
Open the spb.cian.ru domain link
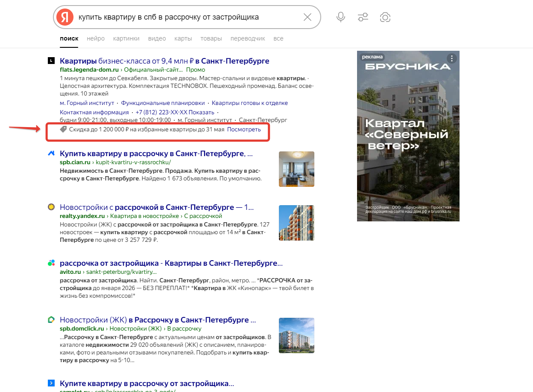coord(76,162)
